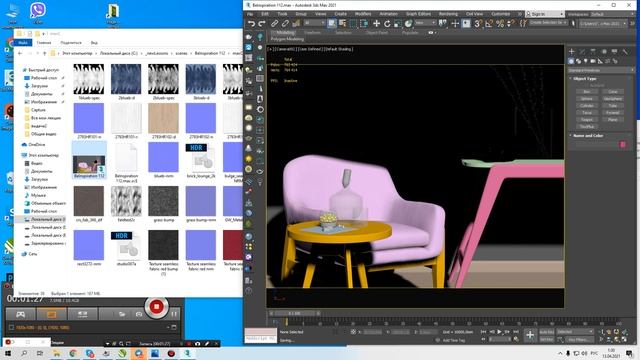The image size is (640, 360).
Task: Click the Sphere primitive button
Action: [x=587, y=98]
